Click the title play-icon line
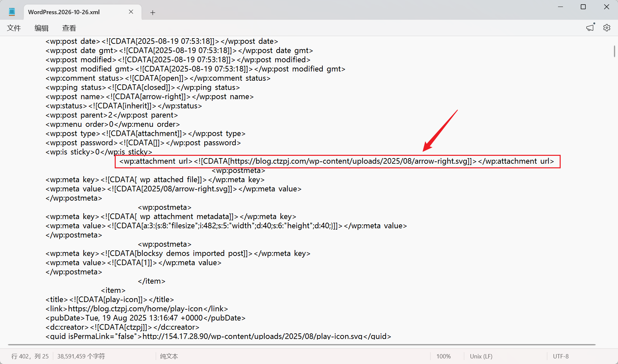 pyautogui.click(x=110, y=299)
